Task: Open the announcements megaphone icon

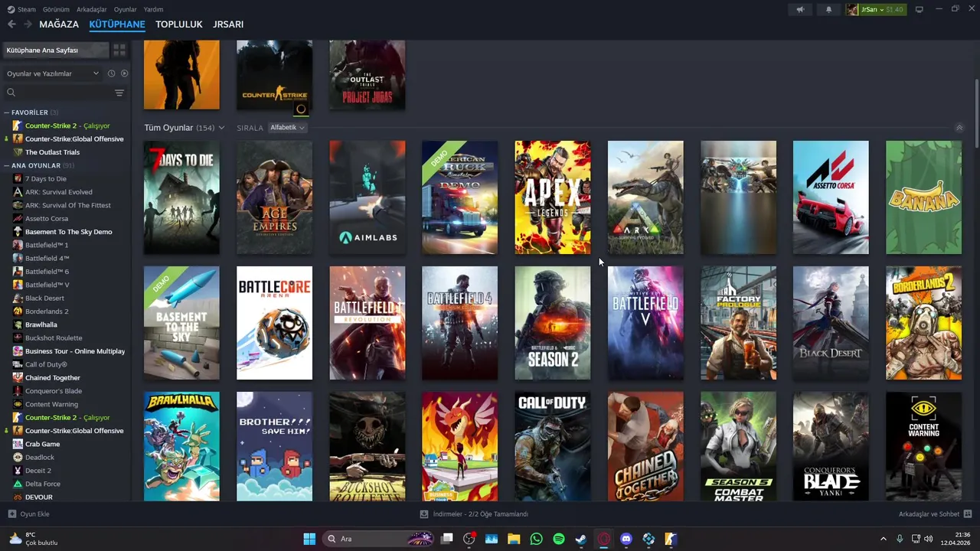Action: point(800,9)
